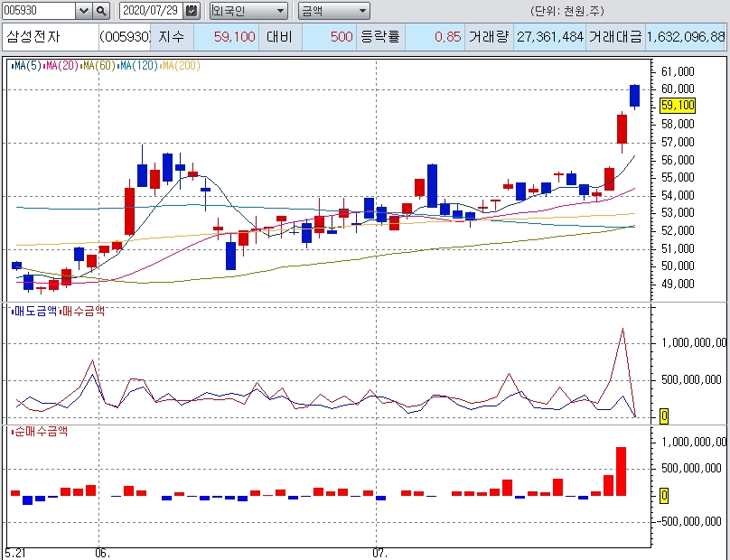Click the 2020/07/29 date field
730x560 pixels.
point(151,11)
